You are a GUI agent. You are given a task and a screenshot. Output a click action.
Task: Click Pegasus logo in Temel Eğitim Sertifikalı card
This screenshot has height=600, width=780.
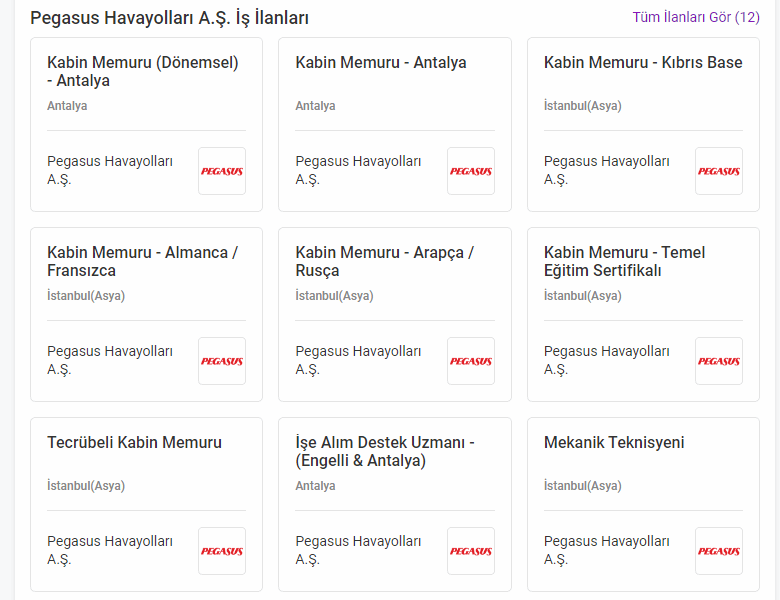(719, 361)
